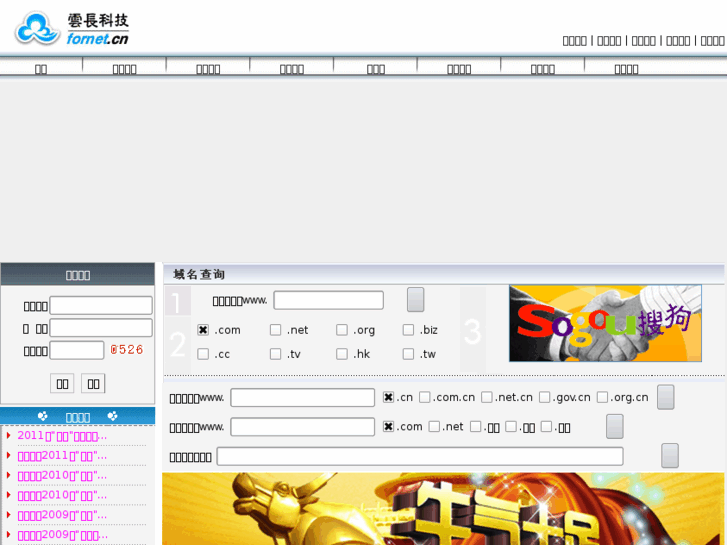Open the golden bull promotional banner
The image size is (727, 545).
[x=443, y=509]
